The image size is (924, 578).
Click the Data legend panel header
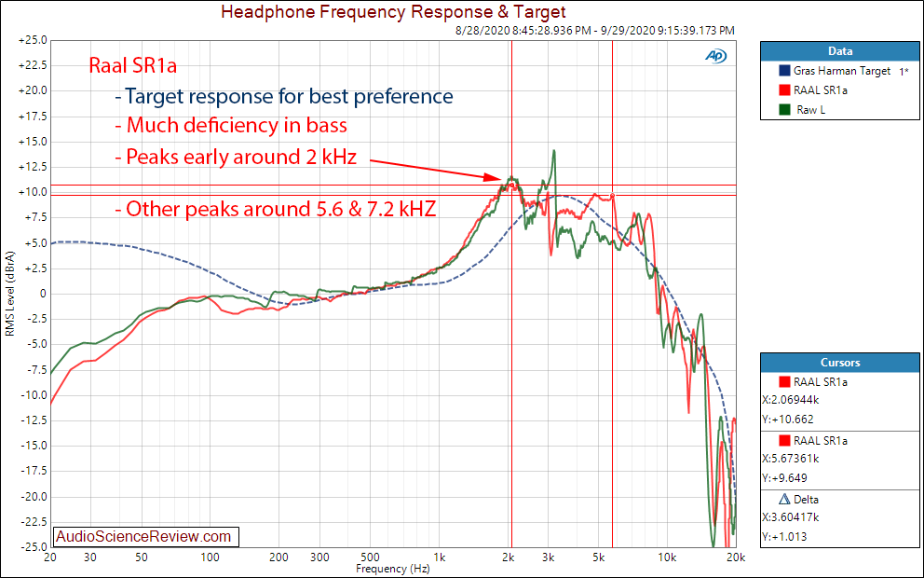[x=840, y=51]
